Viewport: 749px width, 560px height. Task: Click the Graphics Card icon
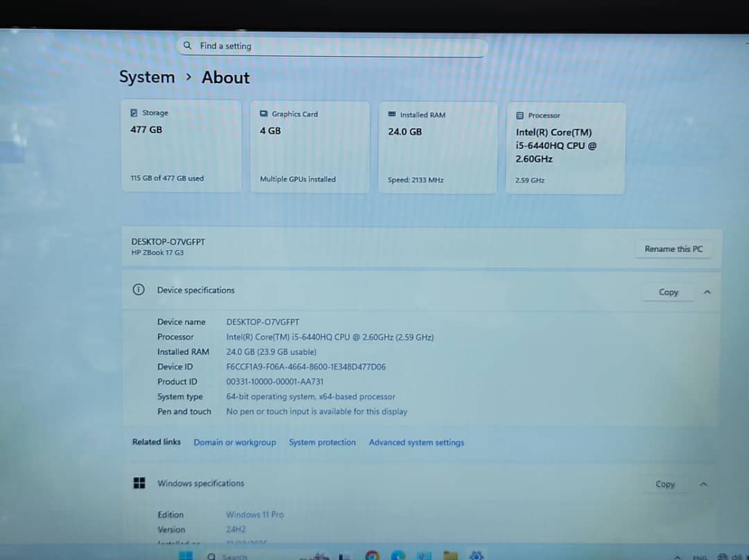pos(264,114)
